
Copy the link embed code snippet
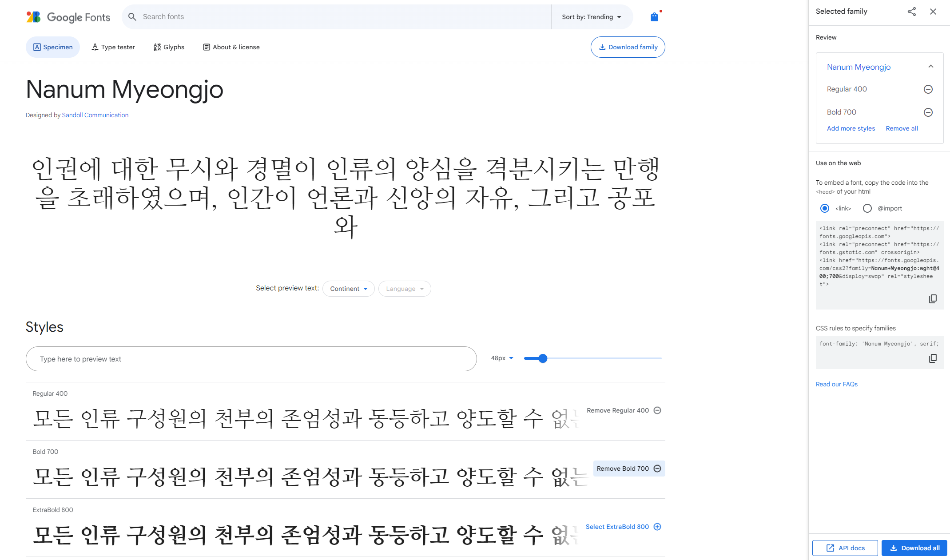point(933,299)
